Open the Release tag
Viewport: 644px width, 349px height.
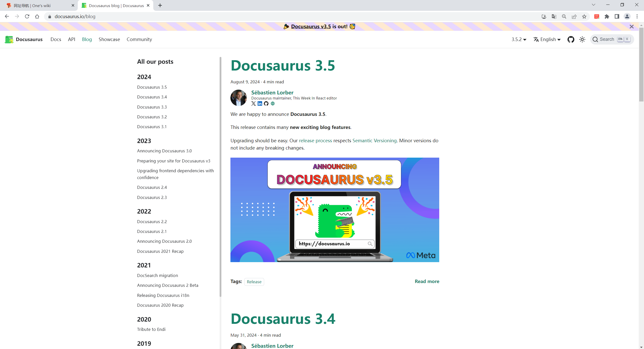tap(254, 282)
